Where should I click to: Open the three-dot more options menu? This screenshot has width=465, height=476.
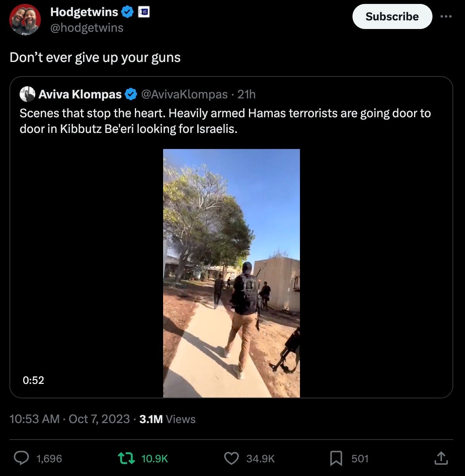click(446, 16)
